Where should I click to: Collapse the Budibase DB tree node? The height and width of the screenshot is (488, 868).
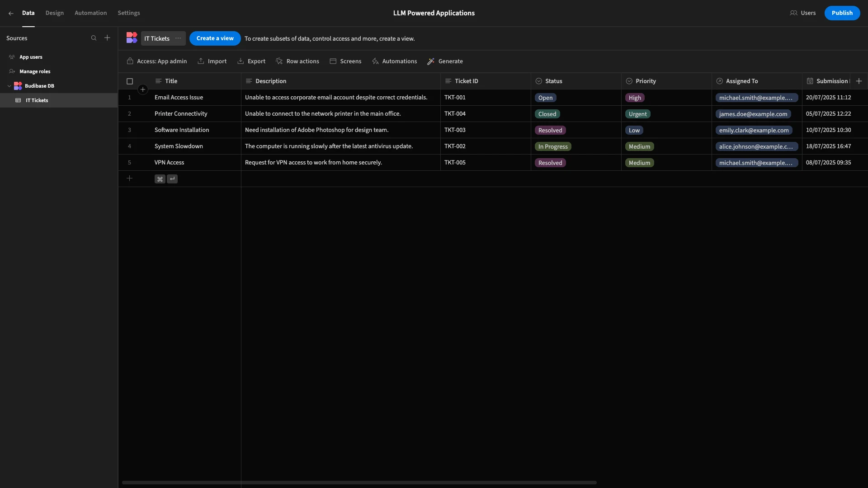pos(9,86)
